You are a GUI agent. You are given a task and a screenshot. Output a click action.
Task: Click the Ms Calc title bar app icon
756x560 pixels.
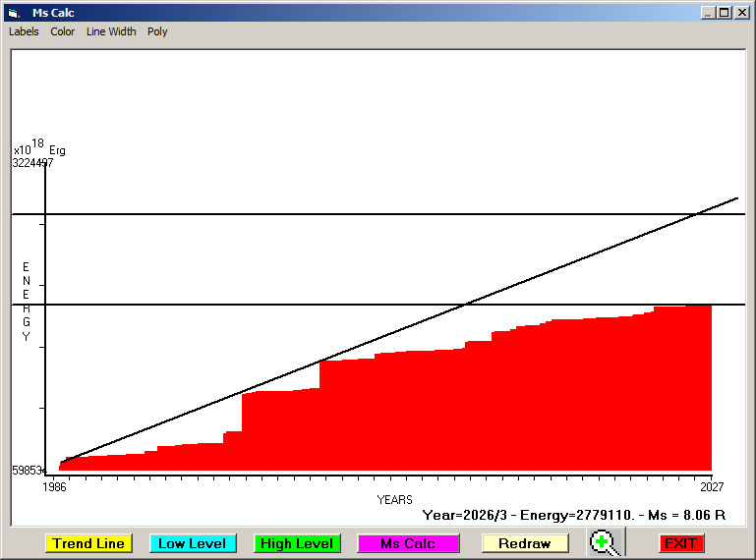[x=14, y=13]
